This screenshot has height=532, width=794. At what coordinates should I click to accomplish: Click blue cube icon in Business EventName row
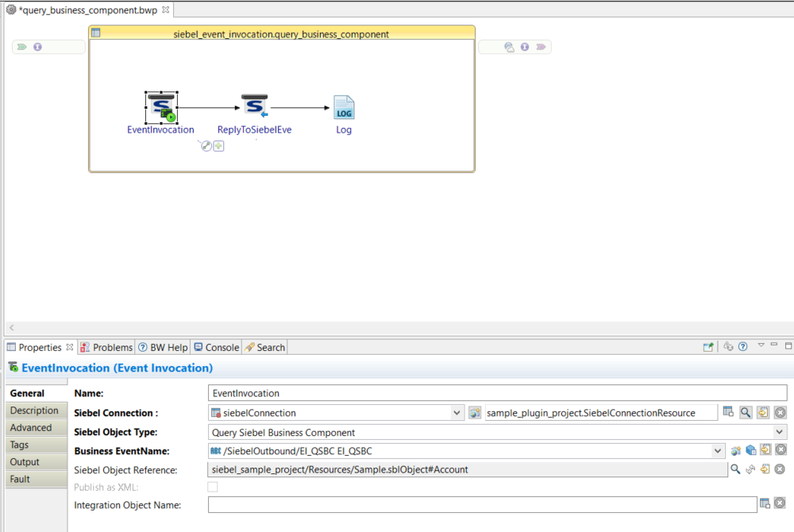(x=751, y=450)
